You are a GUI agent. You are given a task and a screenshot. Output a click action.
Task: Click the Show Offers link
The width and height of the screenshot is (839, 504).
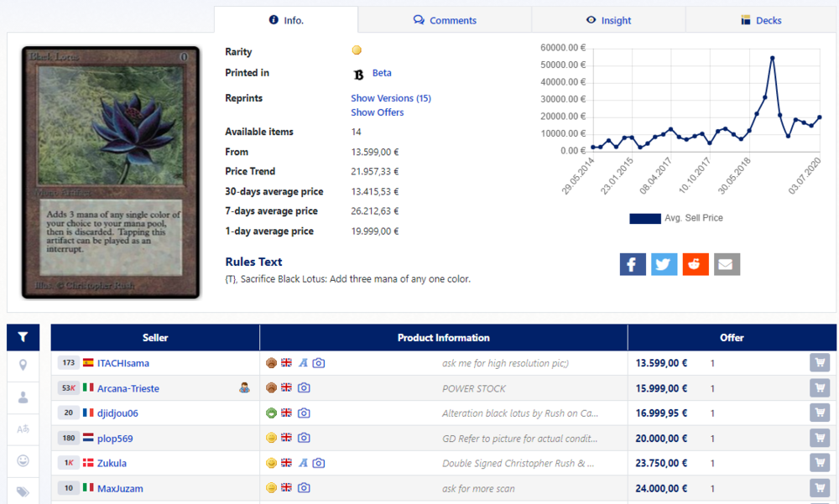point(377,112)
